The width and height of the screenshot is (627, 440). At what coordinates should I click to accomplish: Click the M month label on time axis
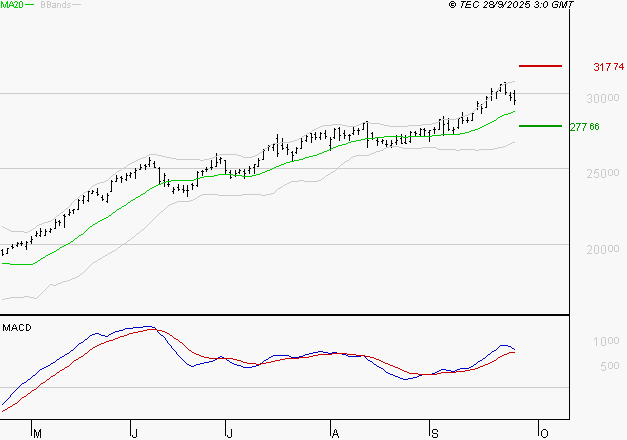(37, 434)
